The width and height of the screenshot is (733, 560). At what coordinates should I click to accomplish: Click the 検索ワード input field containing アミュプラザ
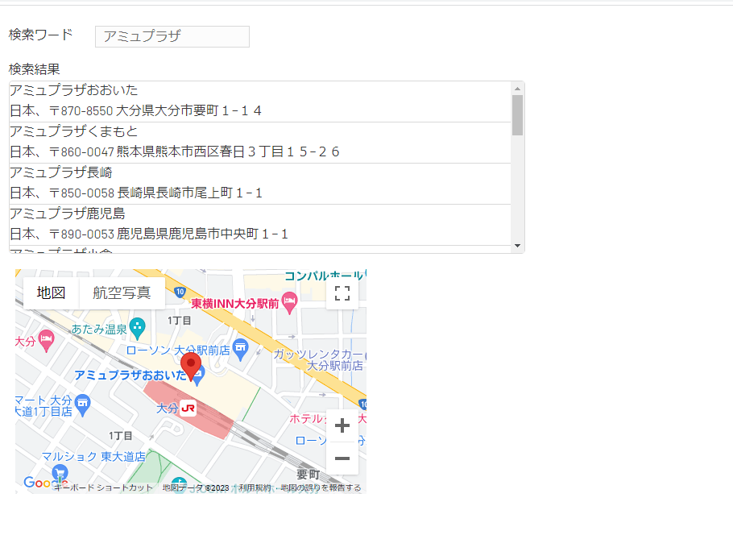[x=172, y=36]
